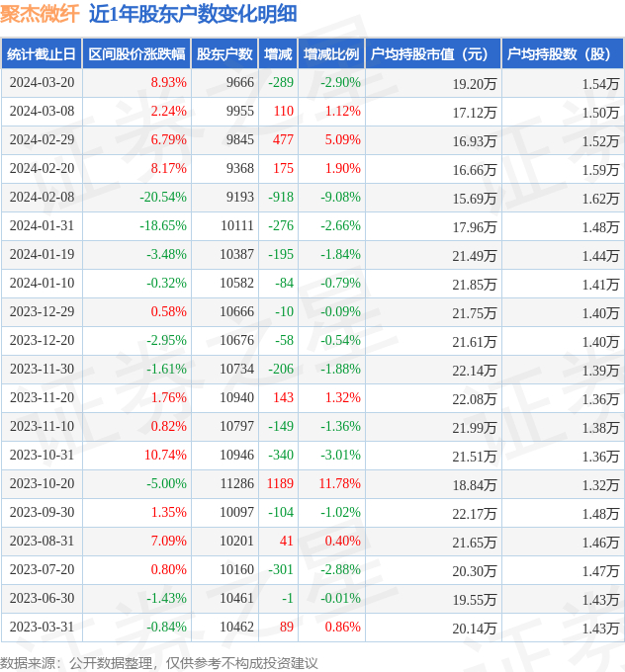Click the 增减 column header

click(280, 54)
